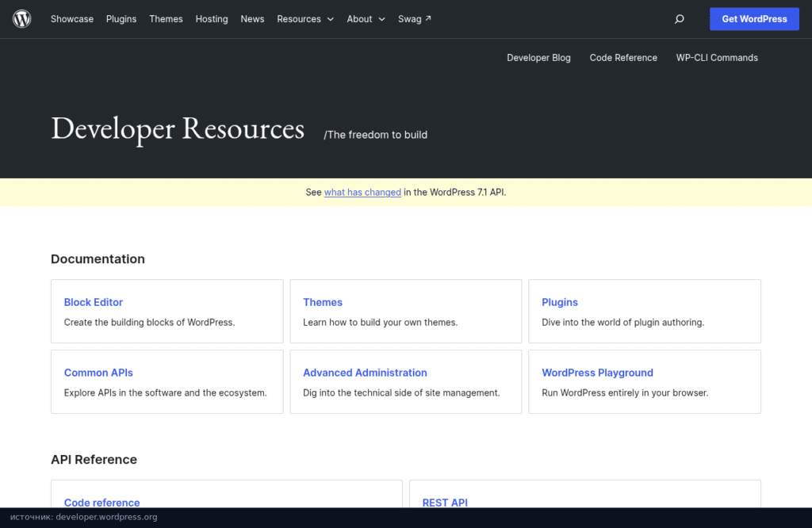Open the Swag external link
This screenshot has height=528, width=812.
[x=414, y=19]
